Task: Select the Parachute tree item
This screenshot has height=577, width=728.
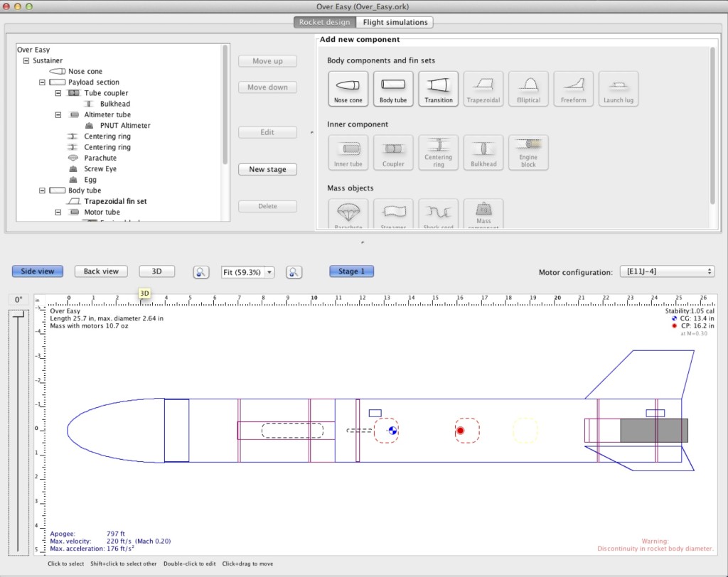Action: (x=100, y=158)
